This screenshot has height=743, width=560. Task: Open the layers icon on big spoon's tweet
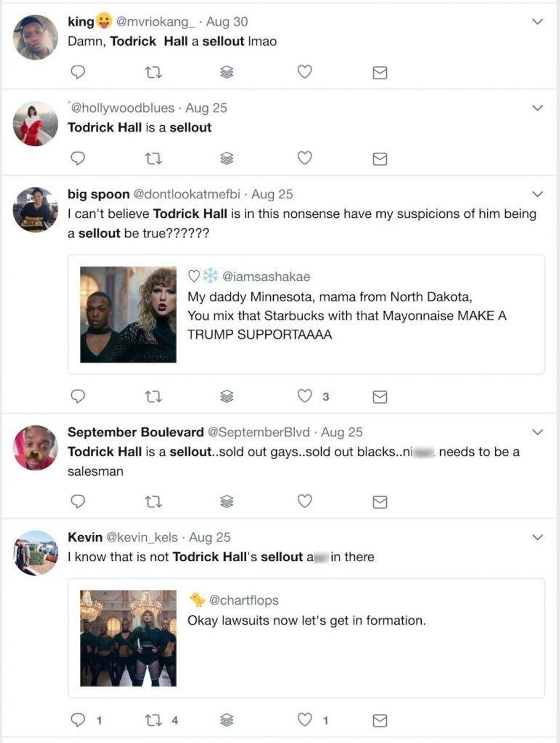[x=227, y=396]
